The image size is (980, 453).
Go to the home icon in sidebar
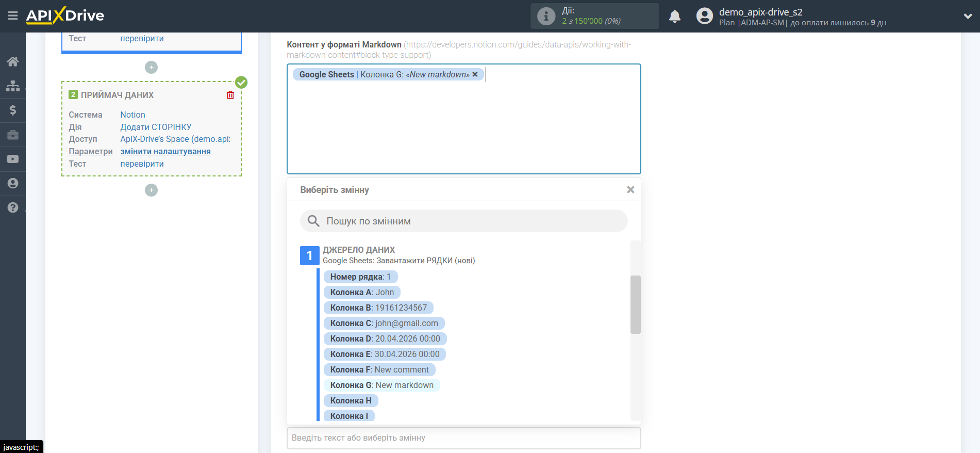[13, 61]
